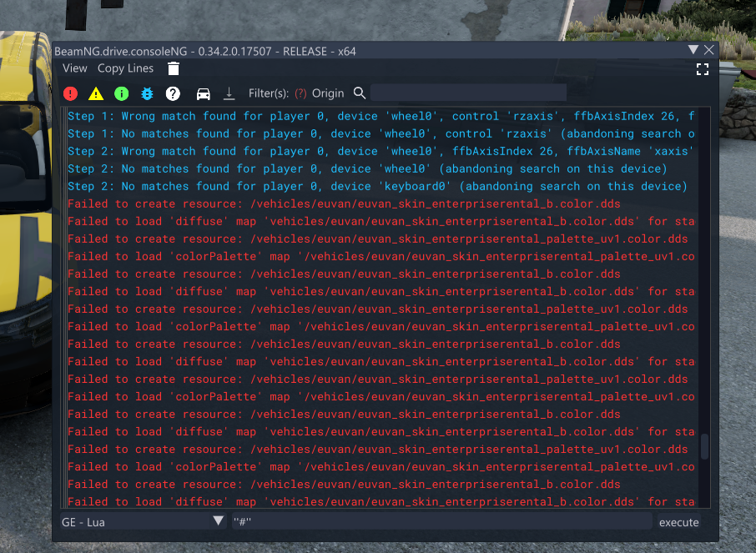This screenshot has width=756, height=553.
Task: Toggle the vehicle car log filter icon
Action: point(204,93)
